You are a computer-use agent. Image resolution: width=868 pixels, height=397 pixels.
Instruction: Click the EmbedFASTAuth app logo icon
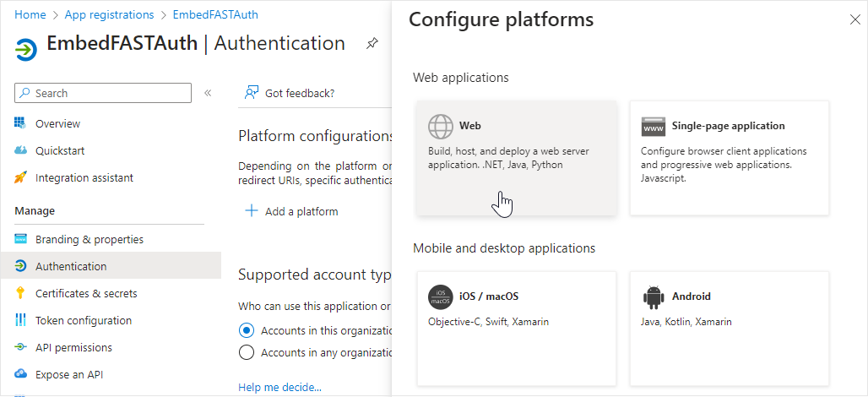[x=25, y=49]
